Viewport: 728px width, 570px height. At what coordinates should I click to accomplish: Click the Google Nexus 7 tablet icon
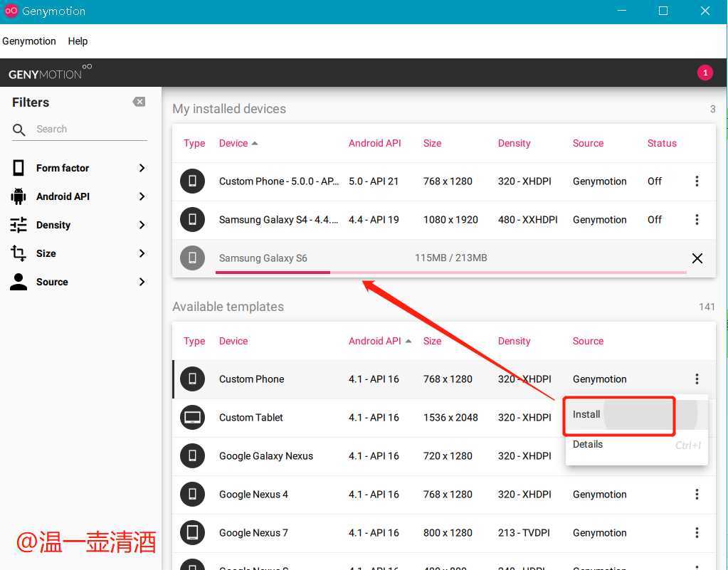pos(192,533)
